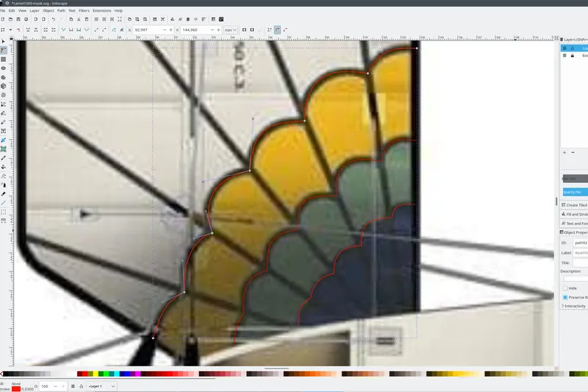Expand the Interactivity section

point(573,306)
